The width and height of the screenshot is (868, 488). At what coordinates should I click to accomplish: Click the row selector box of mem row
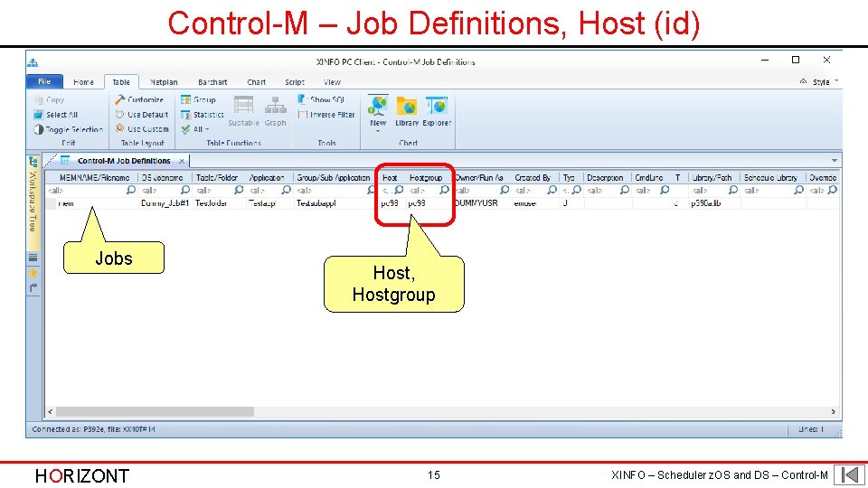pos(51,203)
